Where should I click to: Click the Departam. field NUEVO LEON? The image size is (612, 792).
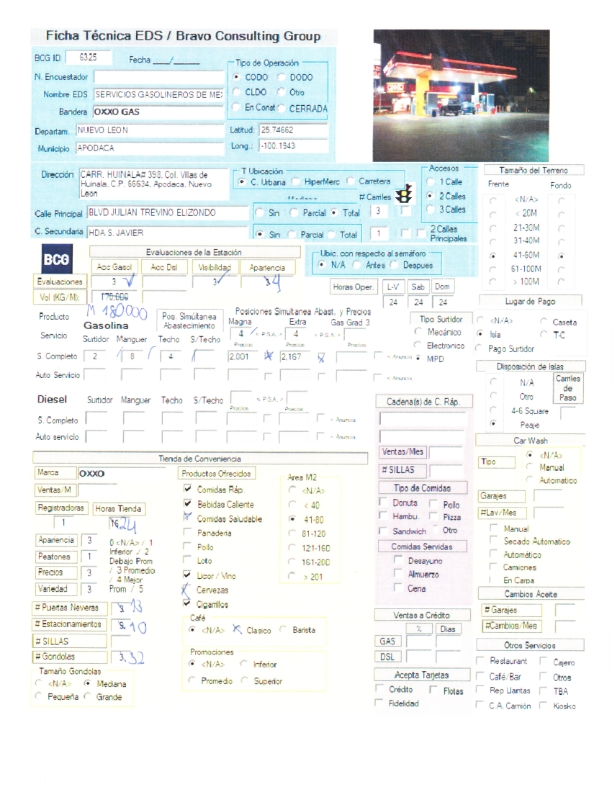pyautogui.click(x=150, y=130)
